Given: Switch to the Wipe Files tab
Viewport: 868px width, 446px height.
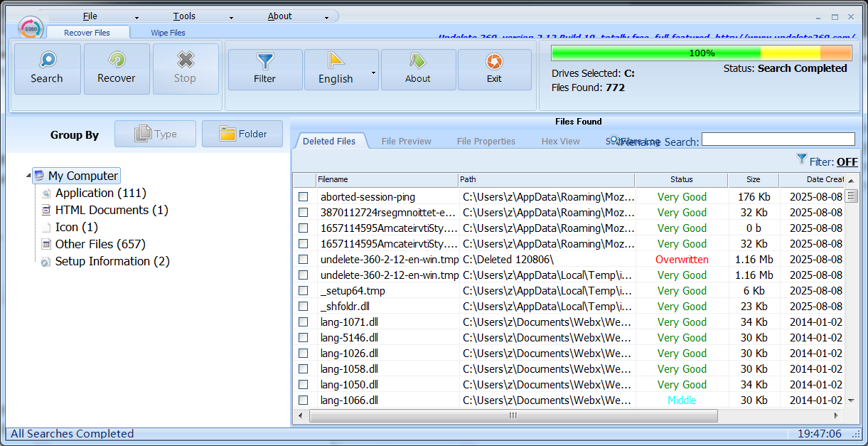Looking at the screenshot, I should coord(168,33).
